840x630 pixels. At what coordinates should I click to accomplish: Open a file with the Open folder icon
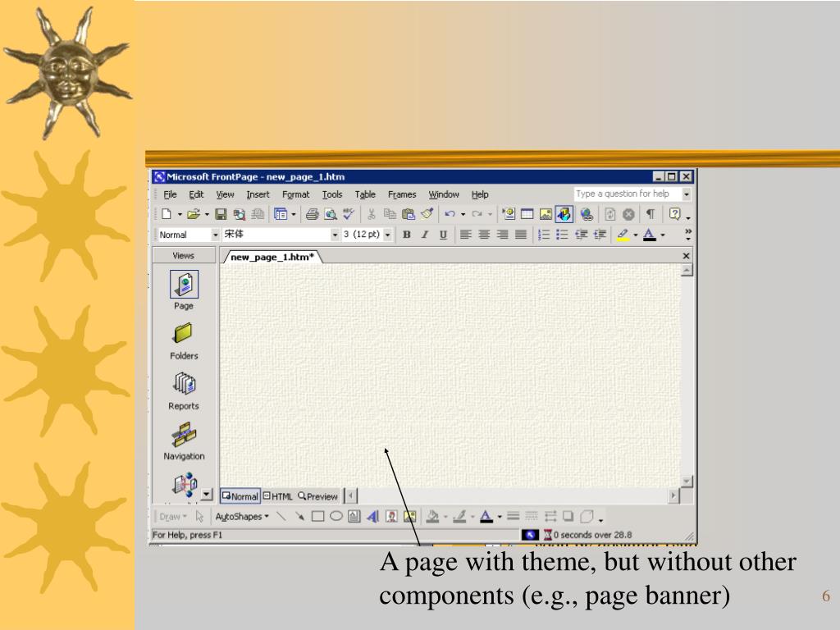194,214
